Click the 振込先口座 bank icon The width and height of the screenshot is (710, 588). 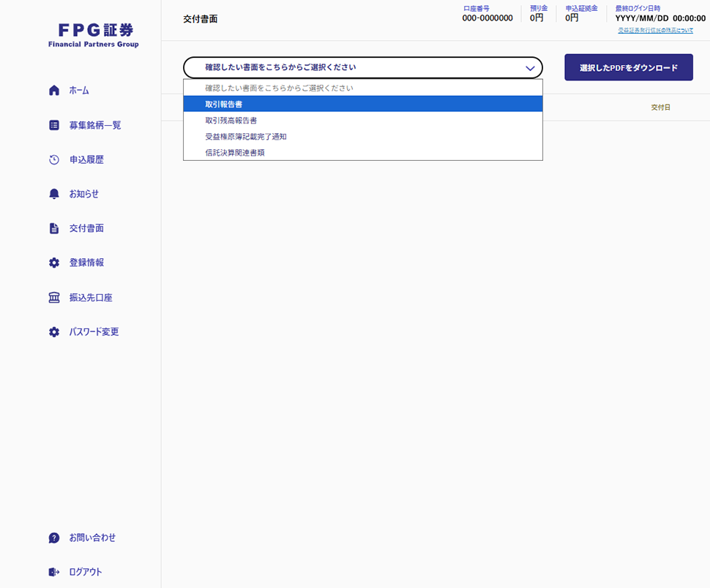pyautogui.click(x=53, y=297)
